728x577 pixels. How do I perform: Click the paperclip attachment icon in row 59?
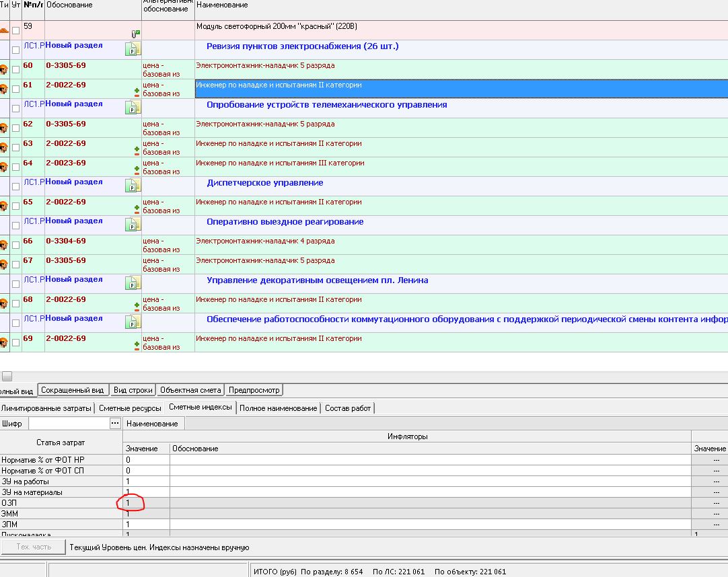135,33
